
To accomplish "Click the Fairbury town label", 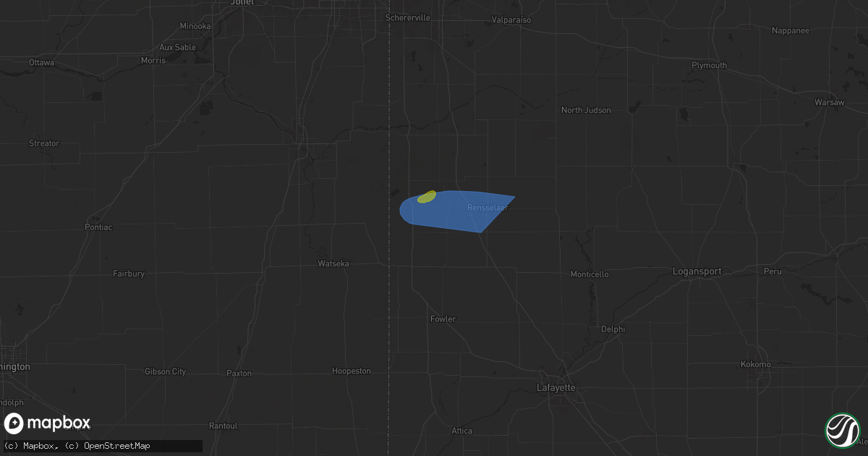I will click(129, 274).
